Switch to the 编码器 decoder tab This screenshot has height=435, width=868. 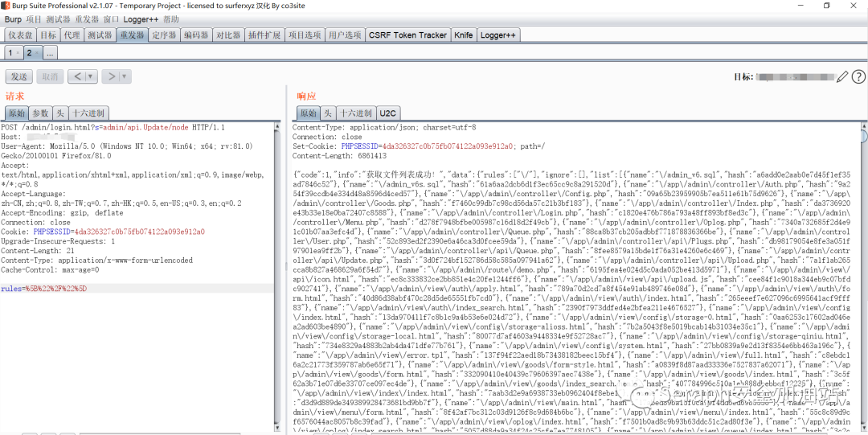click(196, 35)
